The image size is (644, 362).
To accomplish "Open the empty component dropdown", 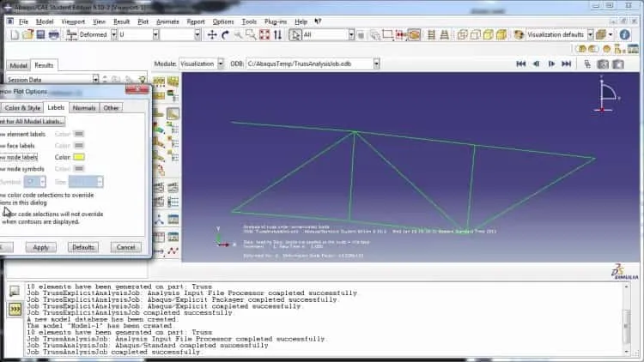I will [197, 35].
